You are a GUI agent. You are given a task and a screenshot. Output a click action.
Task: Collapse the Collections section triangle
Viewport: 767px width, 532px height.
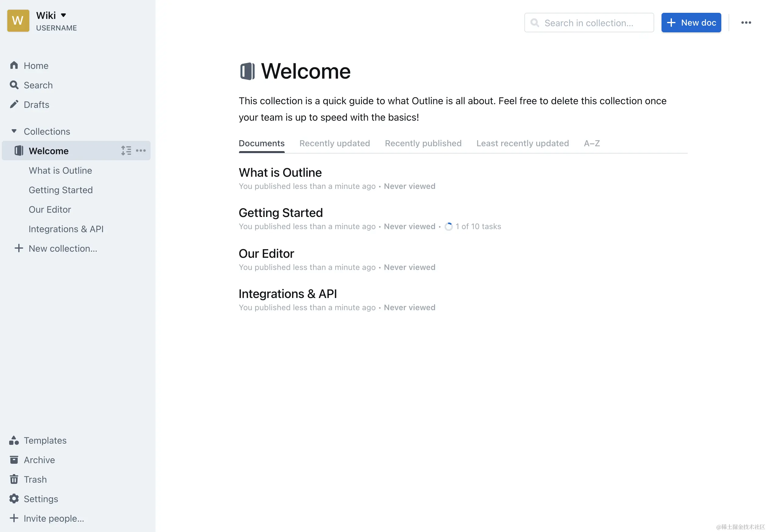[x=14, y=131]
